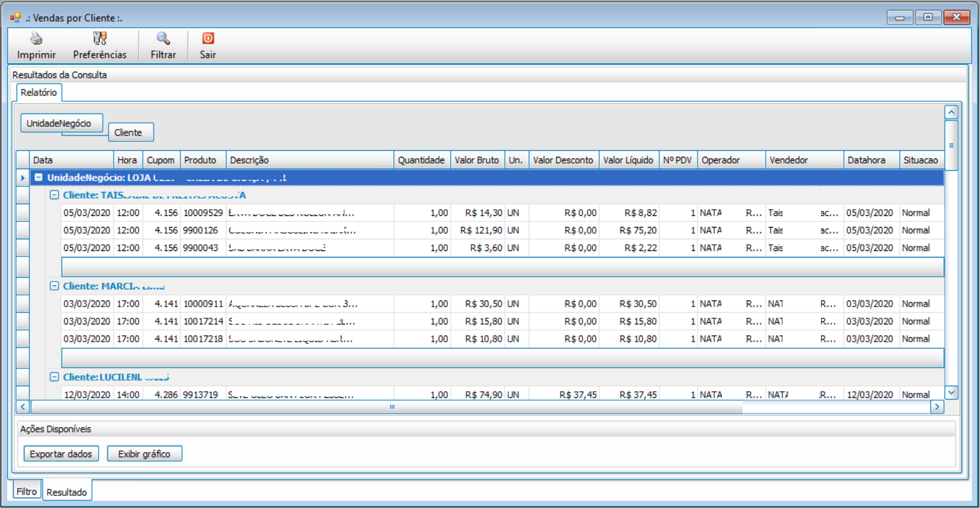Collapse the Cliente TAIS group
This screenshot has width=980, height=508.
[54, 195]
